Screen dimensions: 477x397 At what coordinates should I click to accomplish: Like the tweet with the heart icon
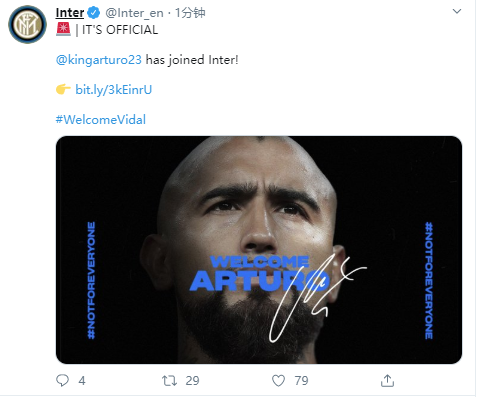point(278,380)
